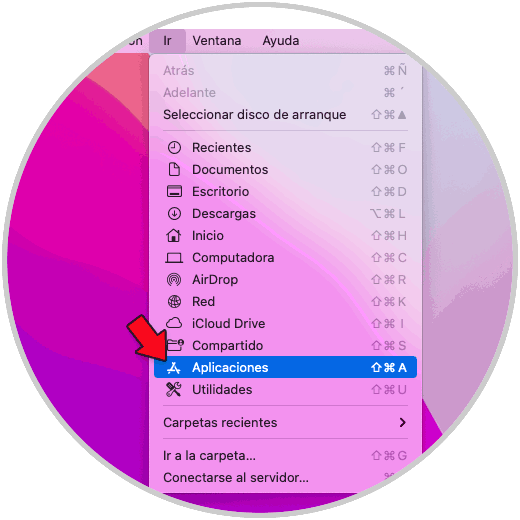Select the highlighted Aplicaciones entry
This screenshot has height=520, width=520.
coord(285,367)
